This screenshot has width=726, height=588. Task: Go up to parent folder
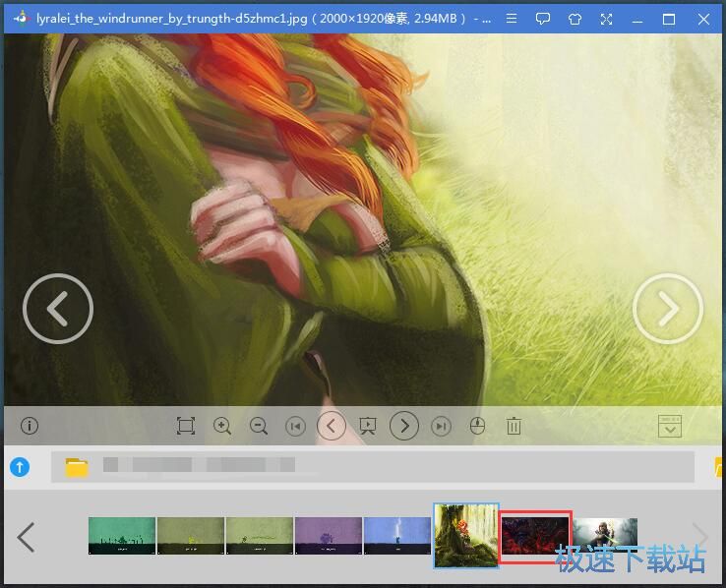point(20,467)
